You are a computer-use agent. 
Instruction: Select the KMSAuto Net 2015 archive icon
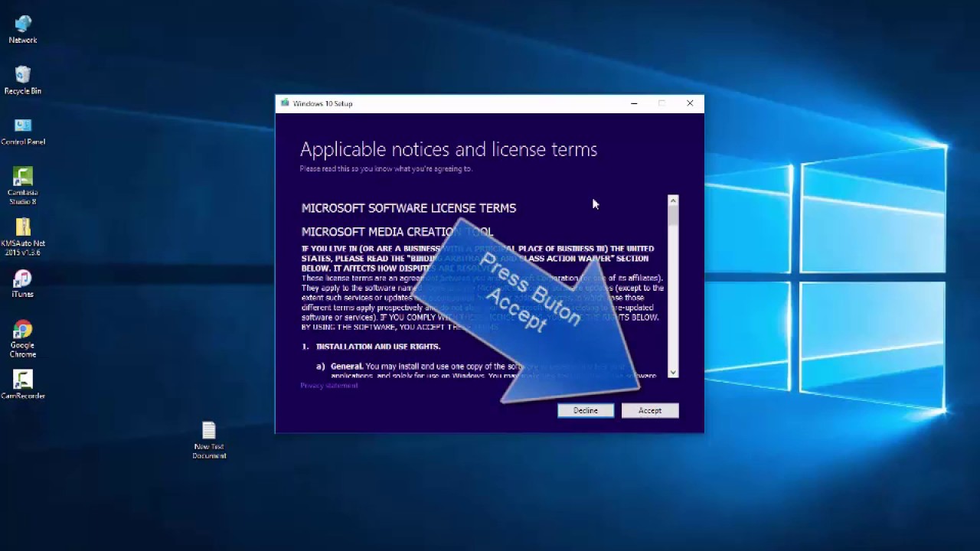coord(23,237)
